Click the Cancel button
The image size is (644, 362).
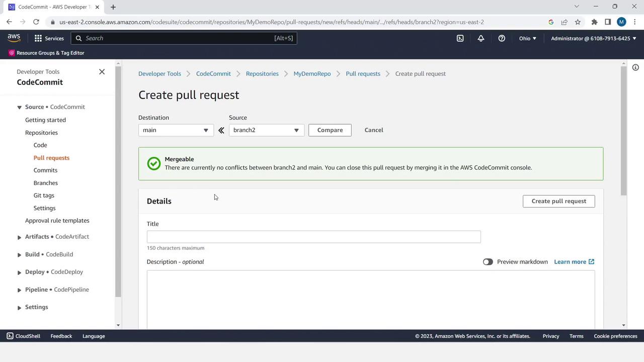click(374, 130)
